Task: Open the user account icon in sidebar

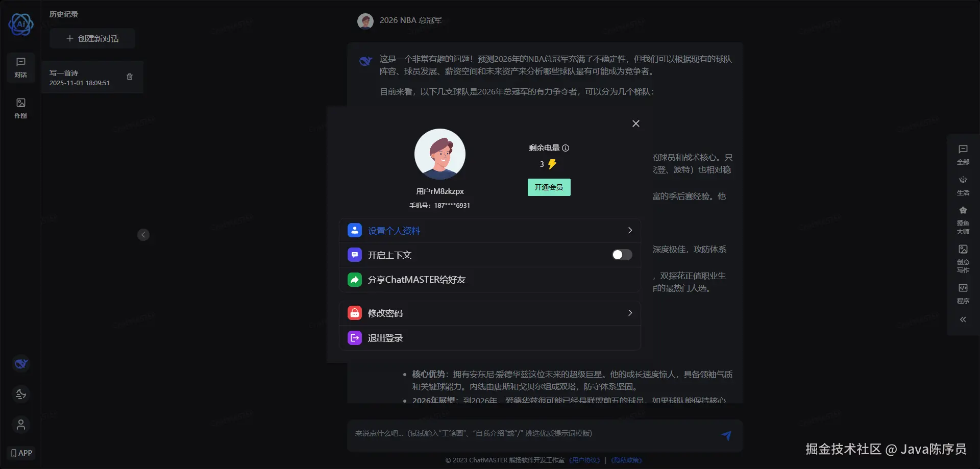Action: point(21,425)
